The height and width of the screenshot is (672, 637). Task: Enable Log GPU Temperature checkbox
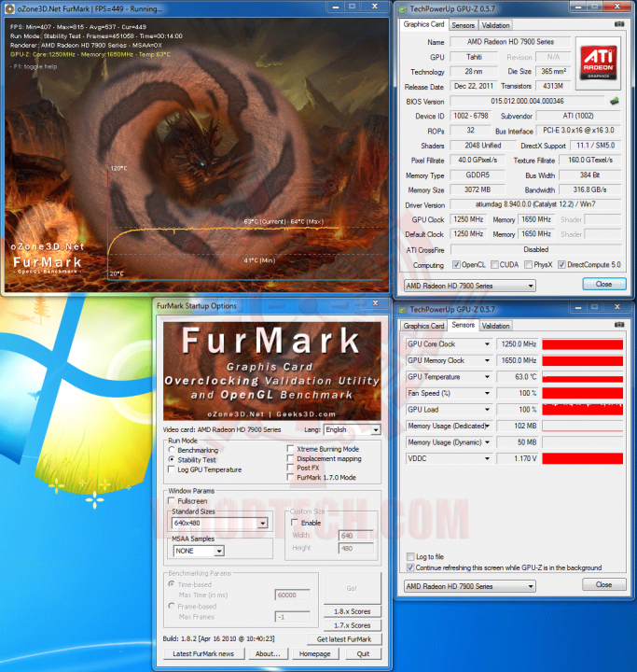click(x=172, y=469)
